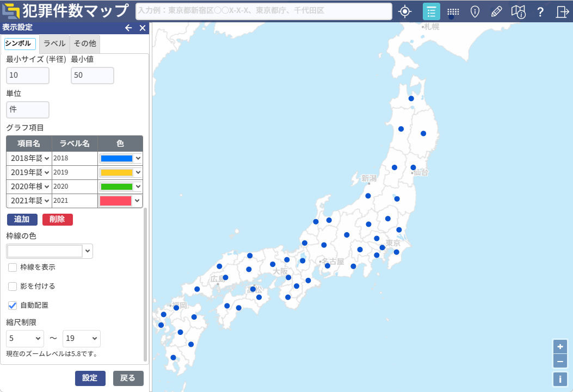Click the 単位 field showing 件

28,109
